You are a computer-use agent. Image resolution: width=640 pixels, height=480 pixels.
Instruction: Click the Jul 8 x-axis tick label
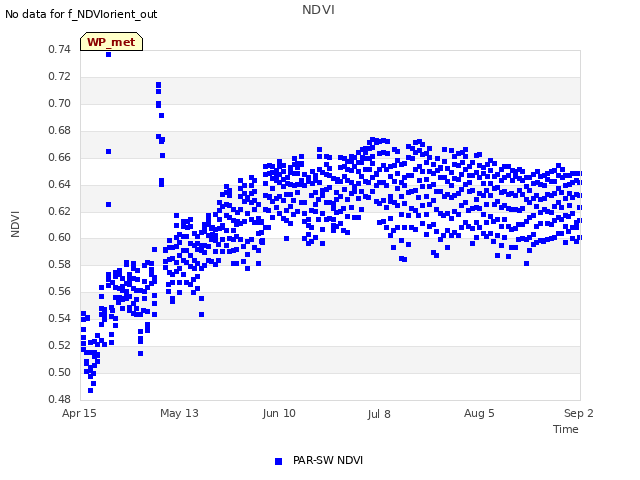point(379,414)
